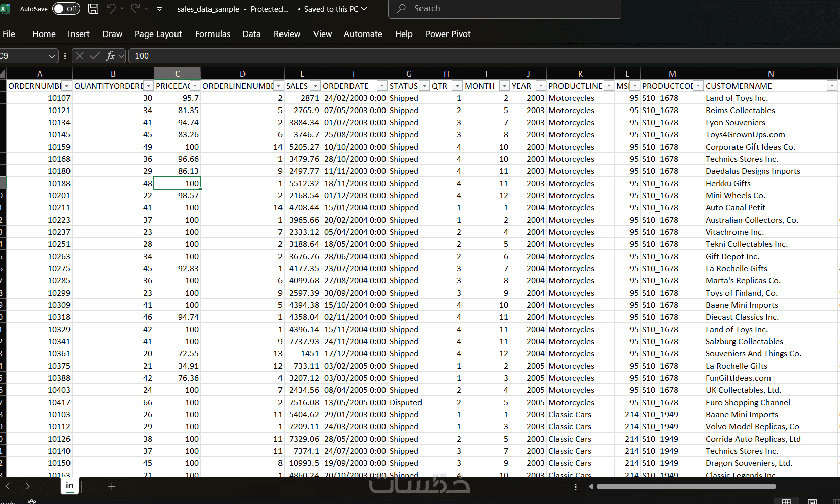
Task: Open accessibility checker from status bar icon
Action: pyautogui.click(x=32, y=501)
